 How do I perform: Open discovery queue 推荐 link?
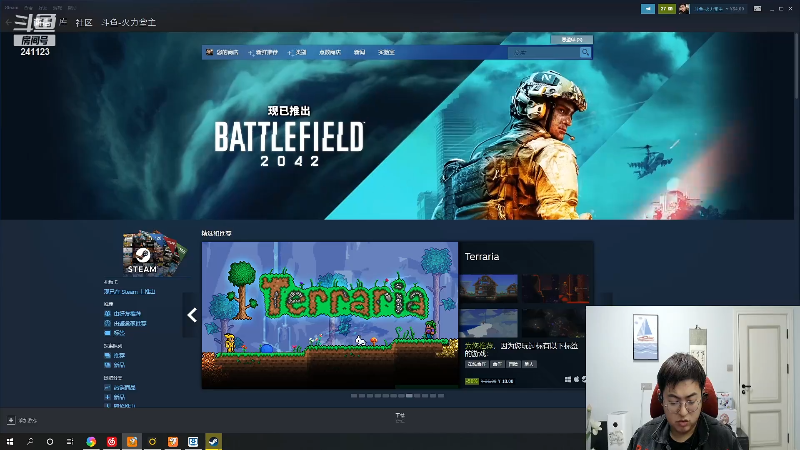(x=119, y=356)
